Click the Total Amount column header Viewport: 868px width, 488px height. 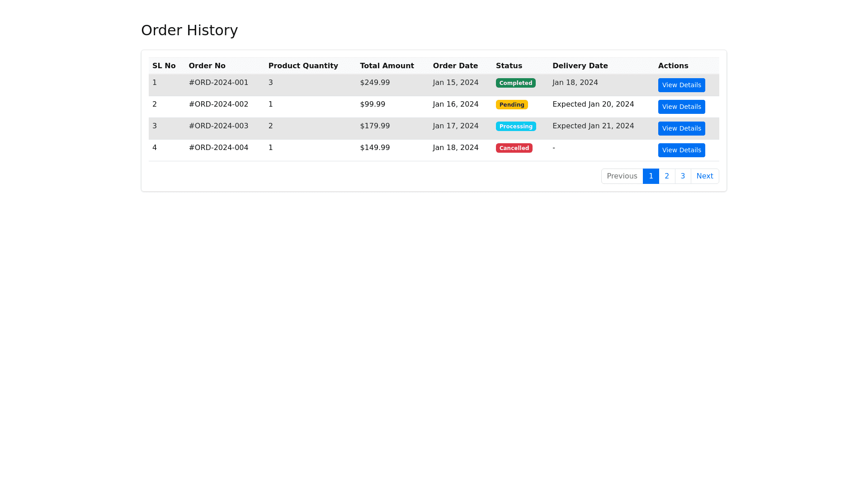click(x=387, y=66)
